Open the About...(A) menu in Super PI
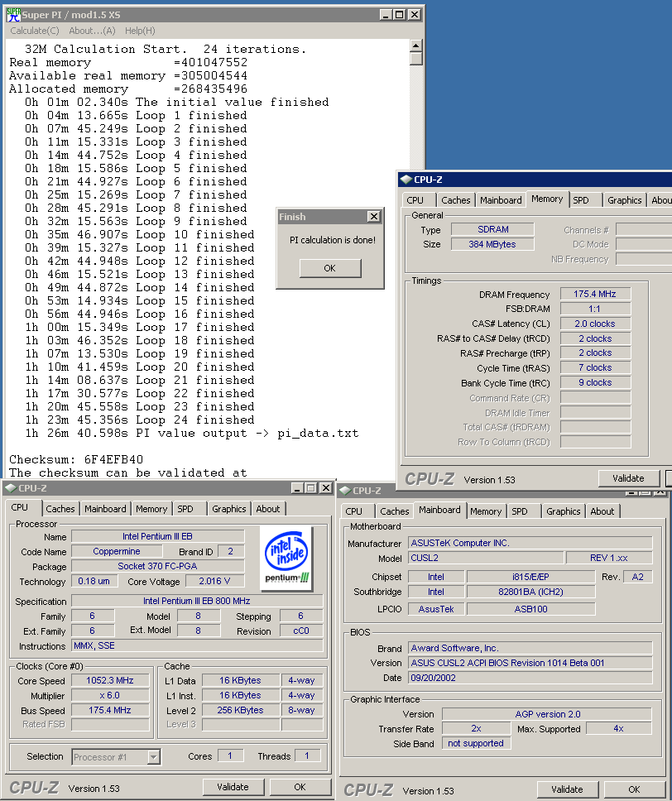This screenshot has width=672, height=801. [x=92, y=31]
